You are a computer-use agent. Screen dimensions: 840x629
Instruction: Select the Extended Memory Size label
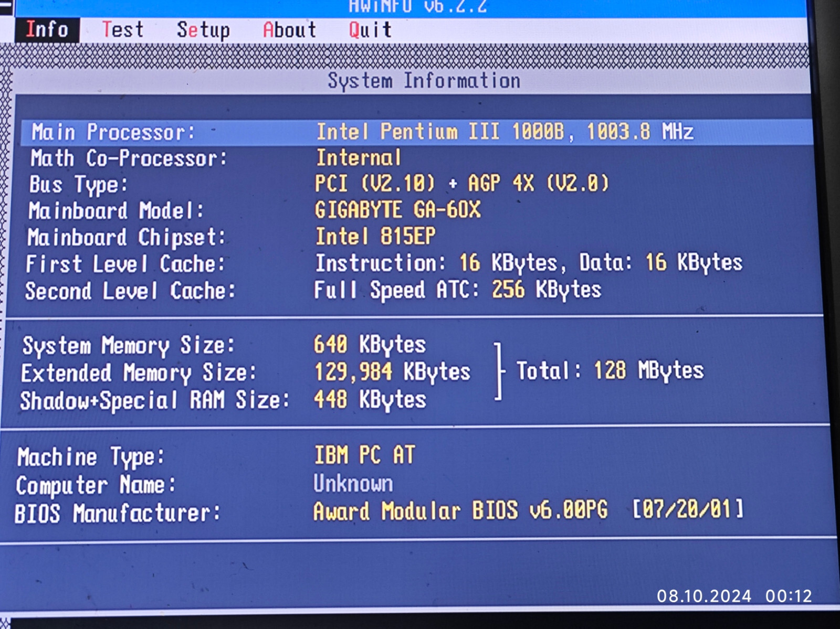coord(139,373)
